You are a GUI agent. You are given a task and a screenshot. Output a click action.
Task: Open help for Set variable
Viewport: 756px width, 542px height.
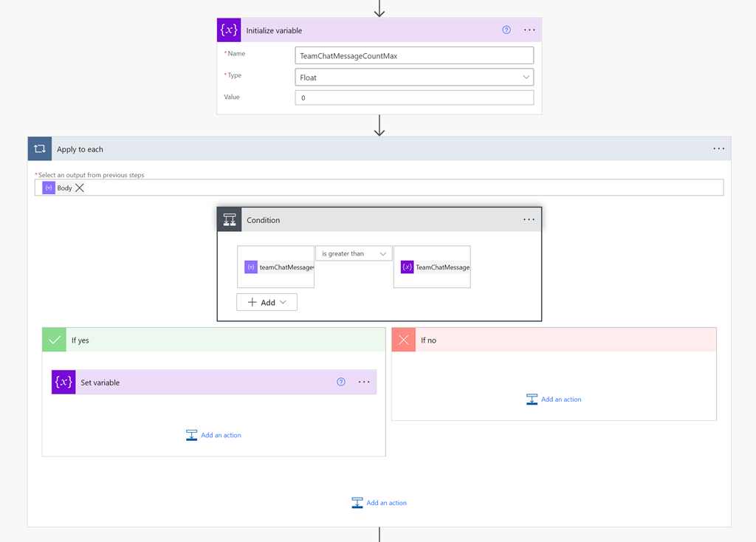[341, 383]
